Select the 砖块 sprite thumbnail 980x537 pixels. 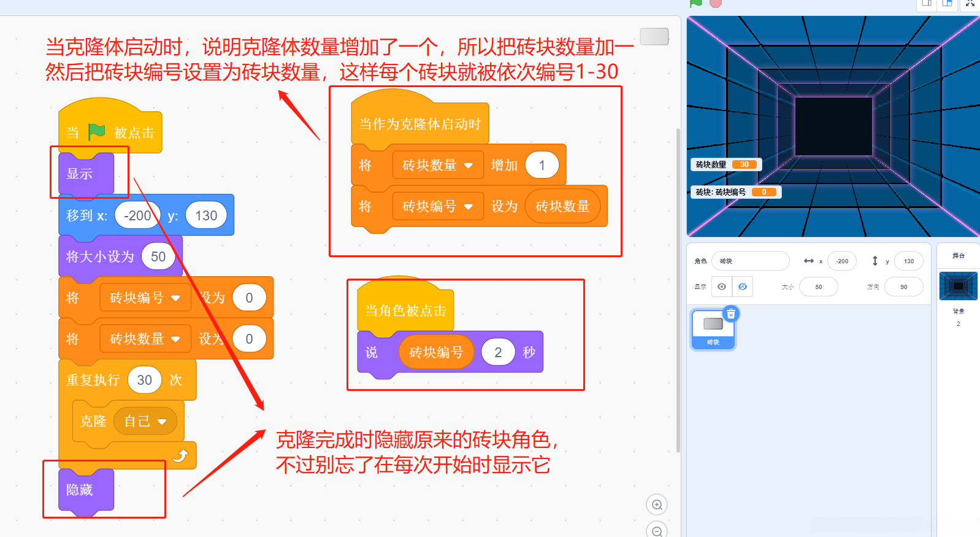click(x=713, y=330)
